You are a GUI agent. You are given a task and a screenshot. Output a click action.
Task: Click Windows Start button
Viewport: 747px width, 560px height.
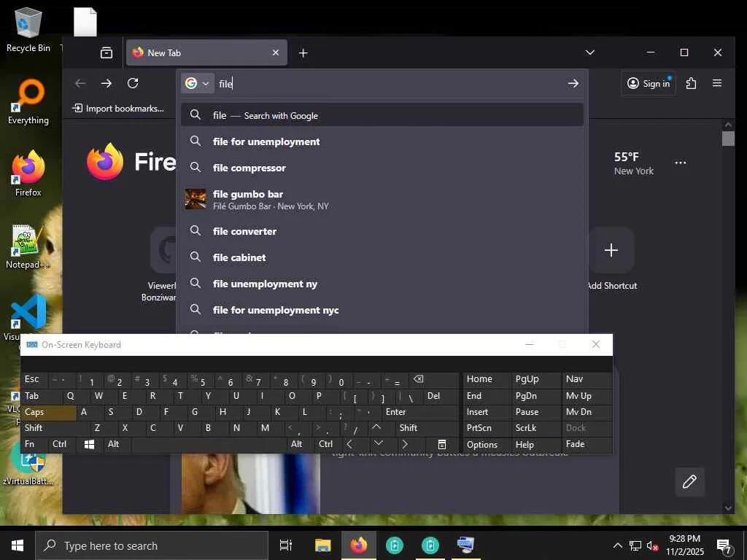click(x=18, y=545)
